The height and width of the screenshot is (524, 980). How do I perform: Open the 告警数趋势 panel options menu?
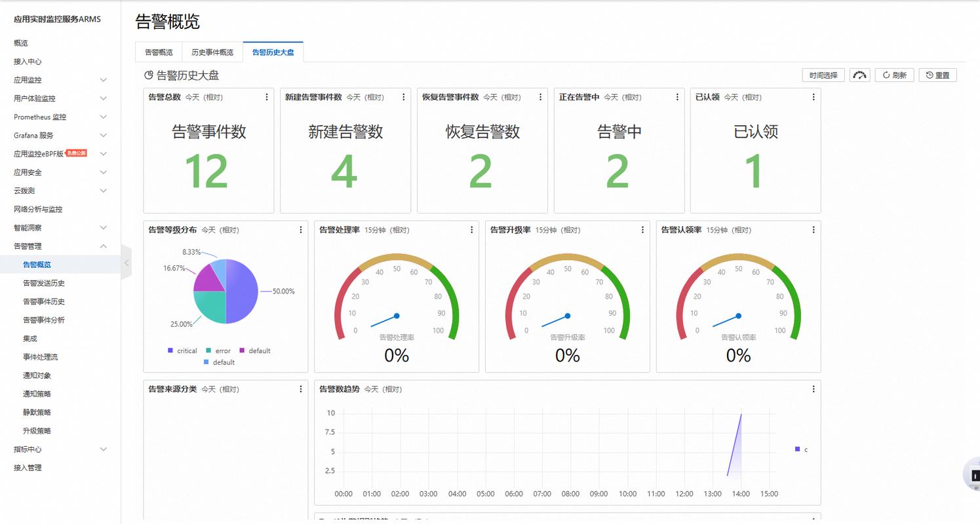(813, 389)
